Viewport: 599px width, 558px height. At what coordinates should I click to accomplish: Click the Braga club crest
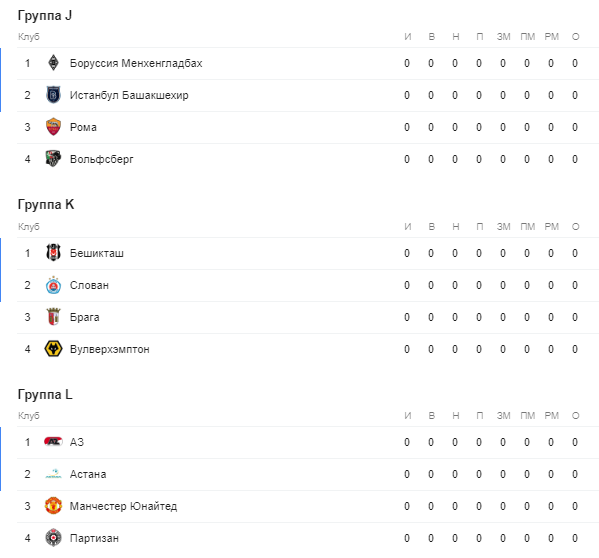coord(53,317)
